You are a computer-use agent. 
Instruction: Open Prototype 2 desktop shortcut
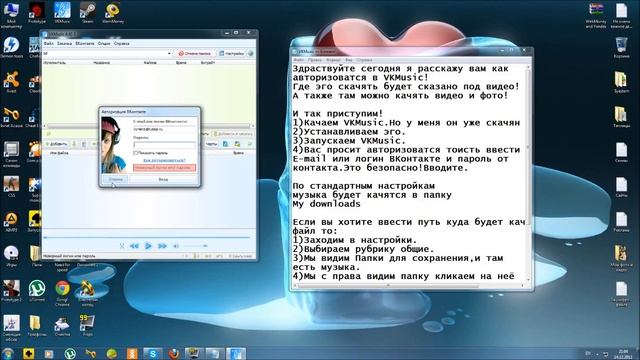coord(11,291)
